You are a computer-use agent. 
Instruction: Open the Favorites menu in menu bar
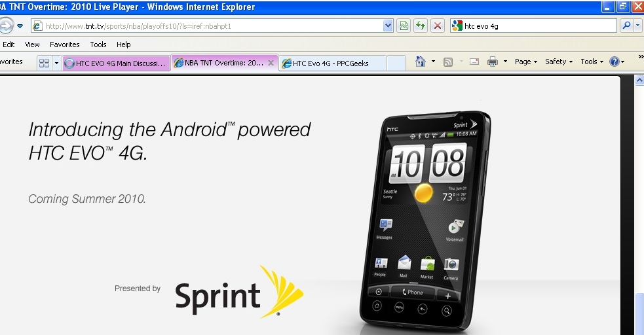click(65, 44)
